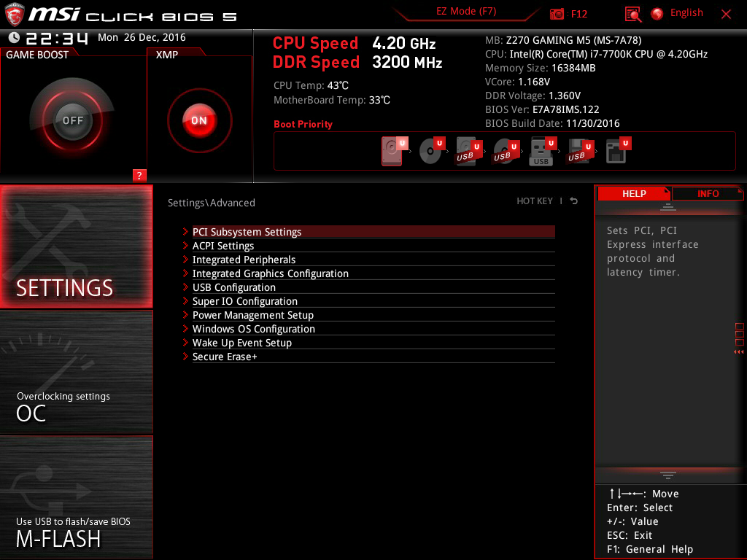Screen dimensions: 747x560
Task: Click the language globe icon
Action: click(657, 14)
